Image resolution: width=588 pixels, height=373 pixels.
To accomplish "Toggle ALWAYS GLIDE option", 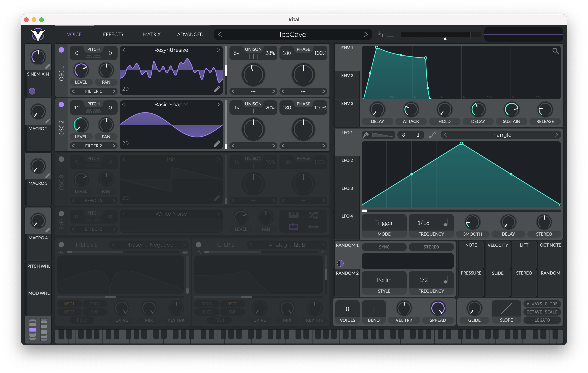I will (x=542, y=304).
